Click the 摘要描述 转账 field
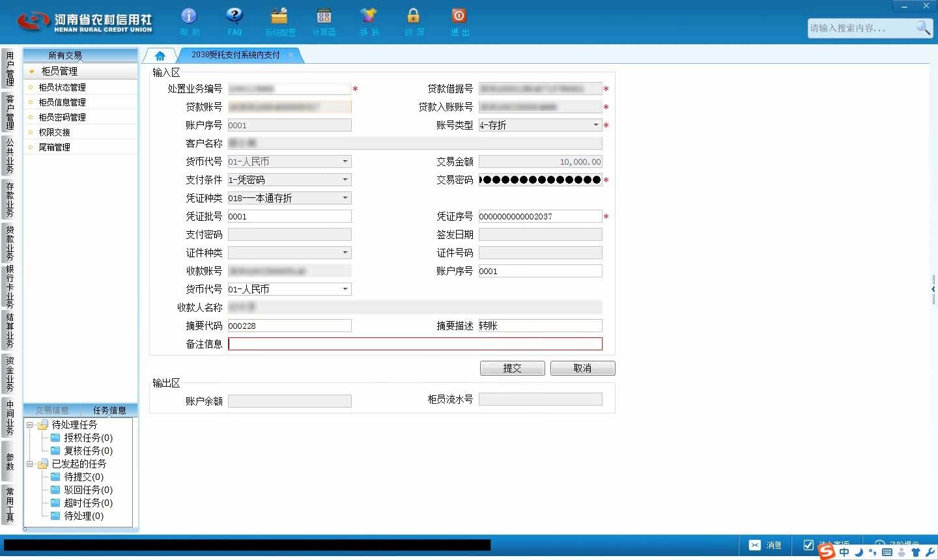The image size is (938, 560). pyautogui.click(x=540, y=326)
